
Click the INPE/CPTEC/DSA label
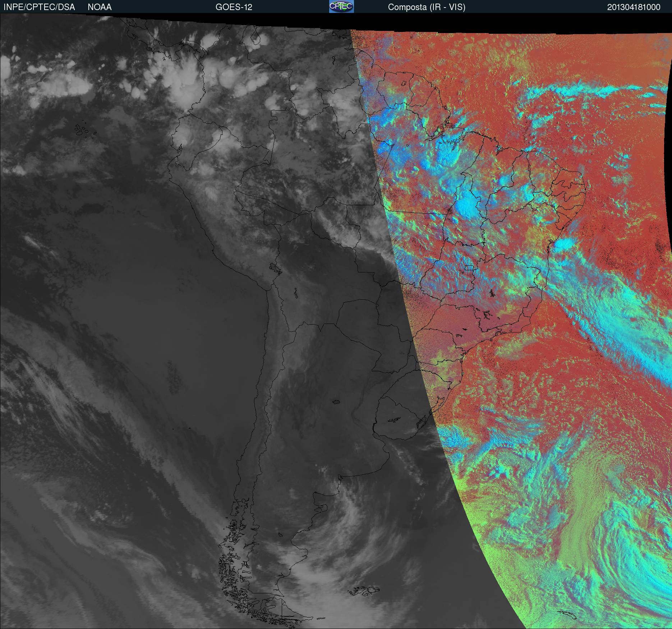click(39, 7)
